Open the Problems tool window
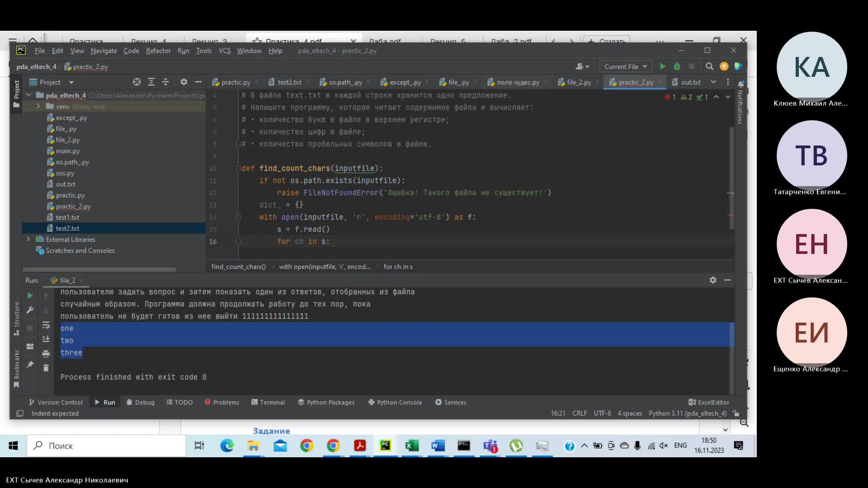 (x=222, y=402)
